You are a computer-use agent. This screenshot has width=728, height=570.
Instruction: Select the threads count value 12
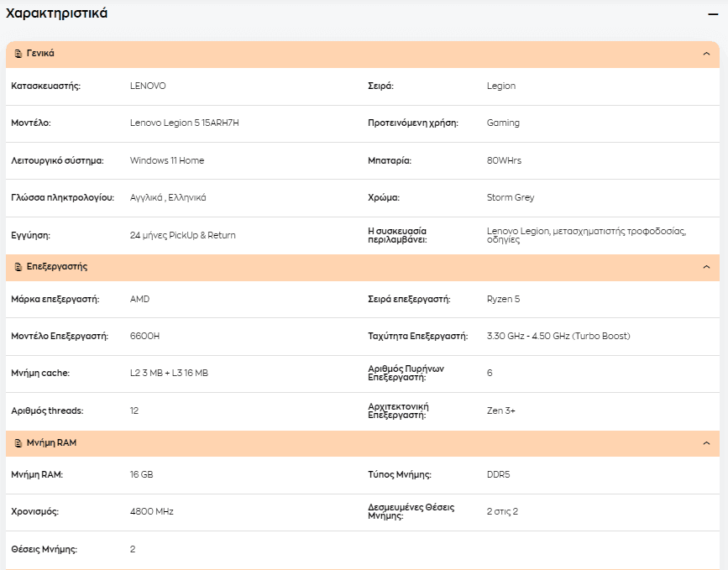134,411
